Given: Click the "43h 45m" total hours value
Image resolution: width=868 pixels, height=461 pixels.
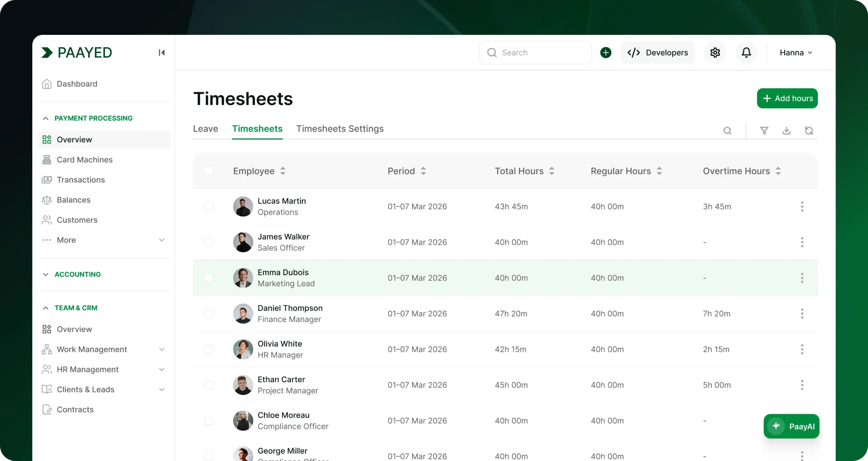Looking at the screenshot, I should tap(511, 206).
